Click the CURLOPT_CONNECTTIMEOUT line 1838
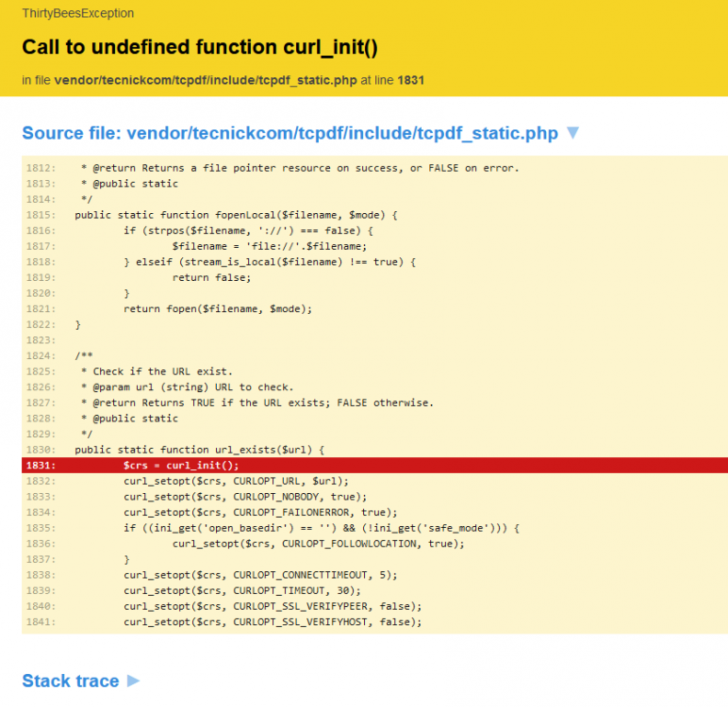The width and height of the screenshot is (728, 707). point(260,574)
